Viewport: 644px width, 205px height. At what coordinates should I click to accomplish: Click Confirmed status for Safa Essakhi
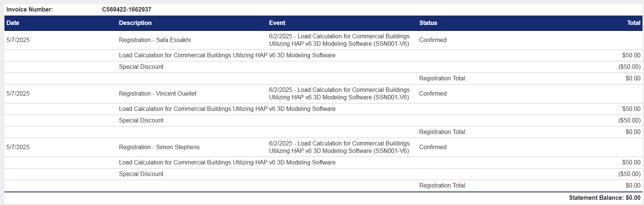432,40
